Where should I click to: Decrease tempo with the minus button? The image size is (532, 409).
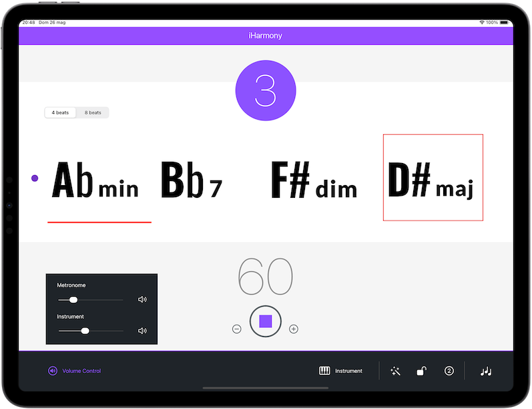(x=237, y=329)
